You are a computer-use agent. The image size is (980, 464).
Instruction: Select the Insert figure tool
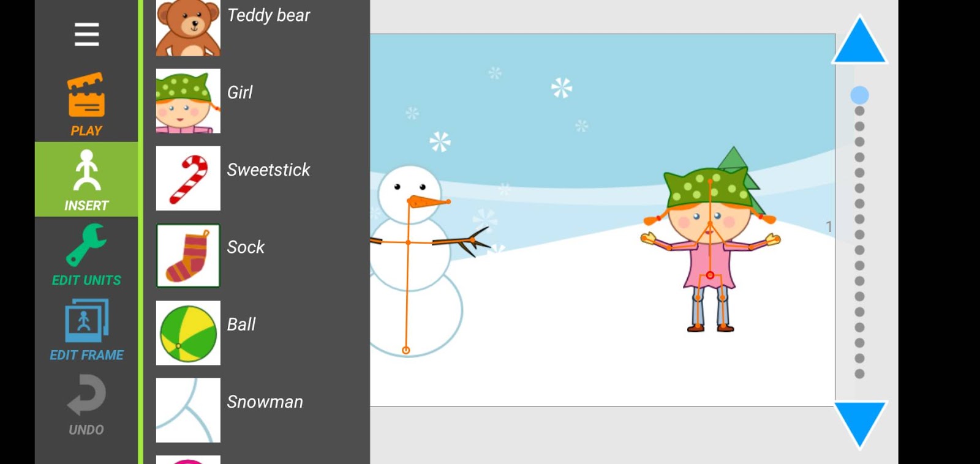[86, 179]
